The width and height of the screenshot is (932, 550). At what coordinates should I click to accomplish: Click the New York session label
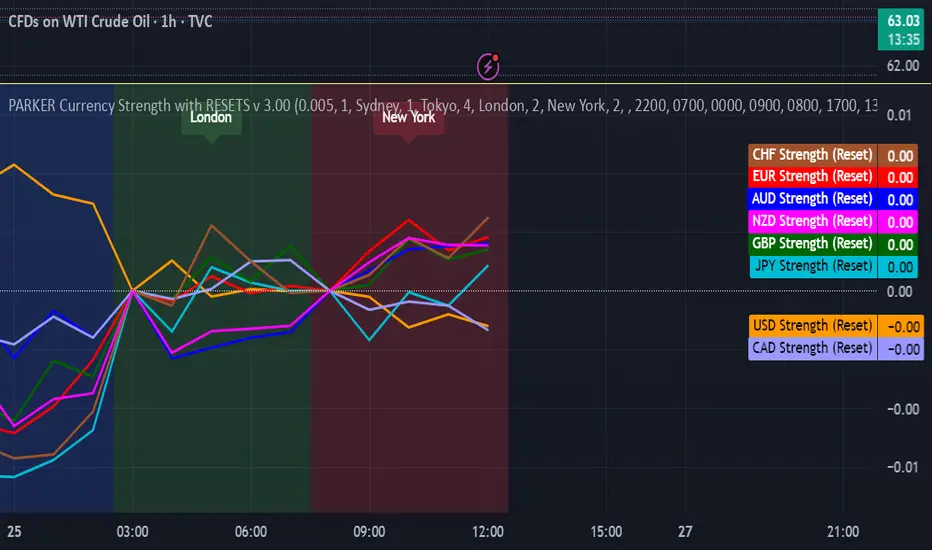408,118
